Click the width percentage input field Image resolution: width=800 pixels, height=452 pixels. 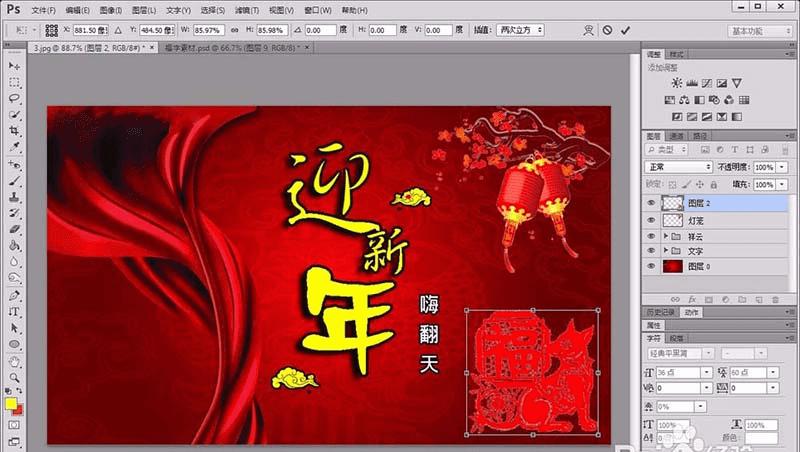pos(209,31)
